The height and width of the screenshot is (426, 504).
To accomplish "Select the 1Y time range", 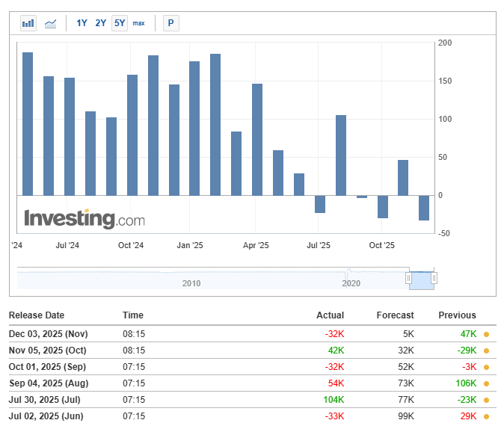I will point(82,23).
